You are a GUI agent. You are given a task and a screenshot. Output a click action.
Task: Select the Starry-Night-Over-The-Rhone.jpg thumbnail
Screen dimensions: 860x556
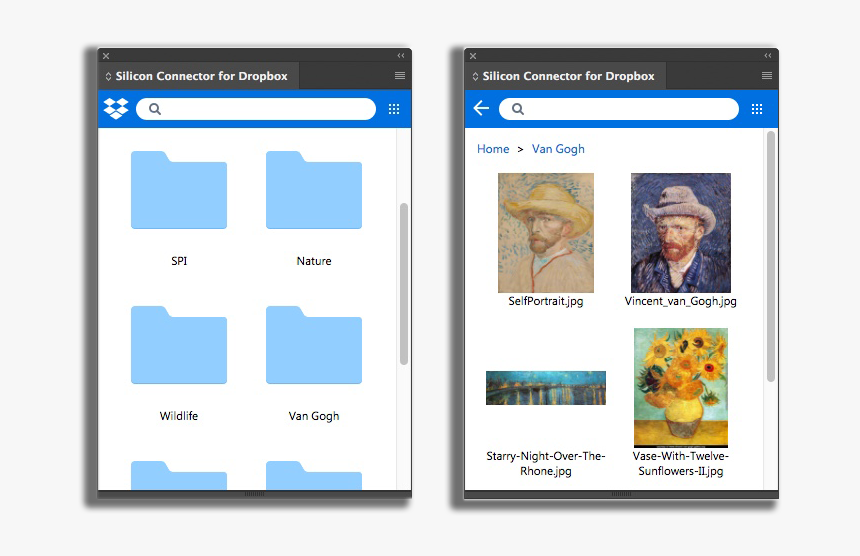[x=546, y=388]
